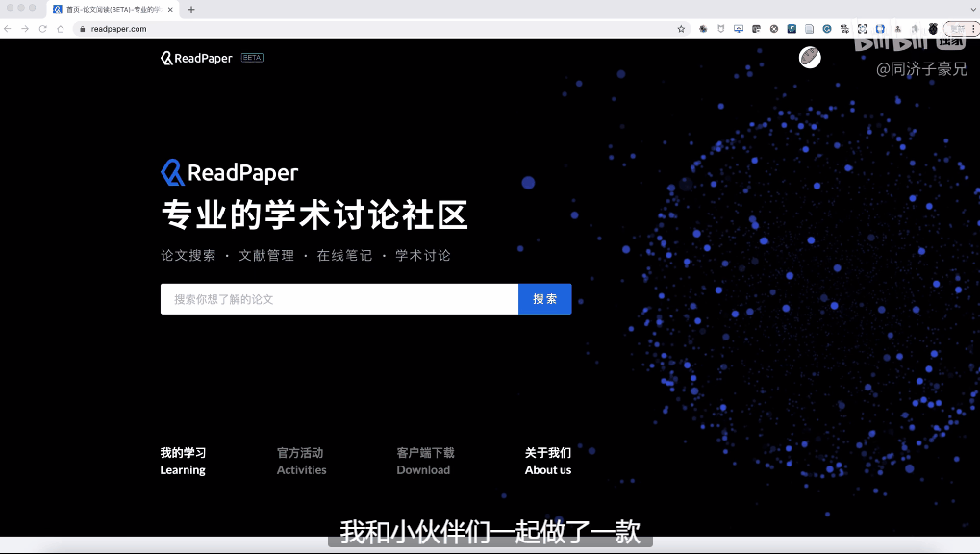Open 官方活动 Activities
The height and width of the screenshot is (554, 980).
pos(301,462)
